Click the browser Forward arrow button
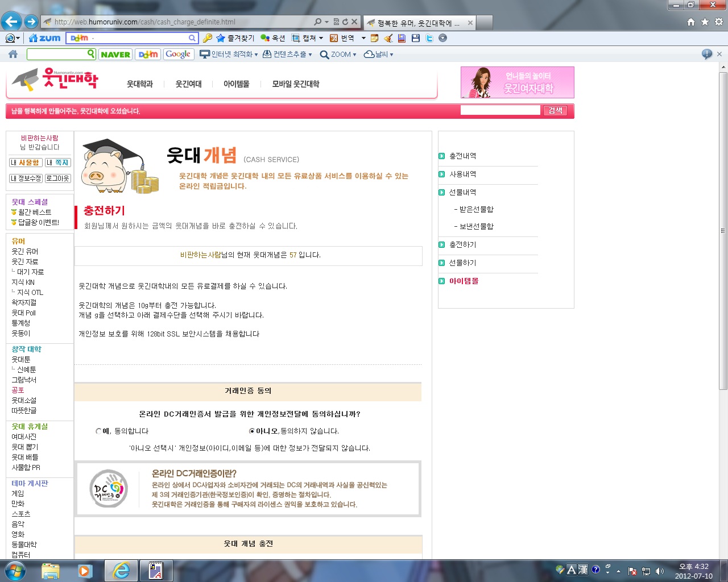 31,22
